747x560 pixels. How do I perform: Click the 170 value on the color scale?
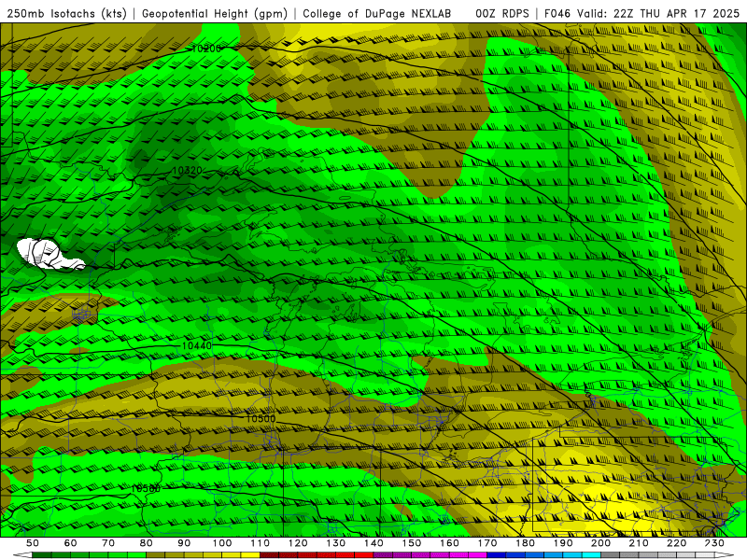tap(487, 543)
